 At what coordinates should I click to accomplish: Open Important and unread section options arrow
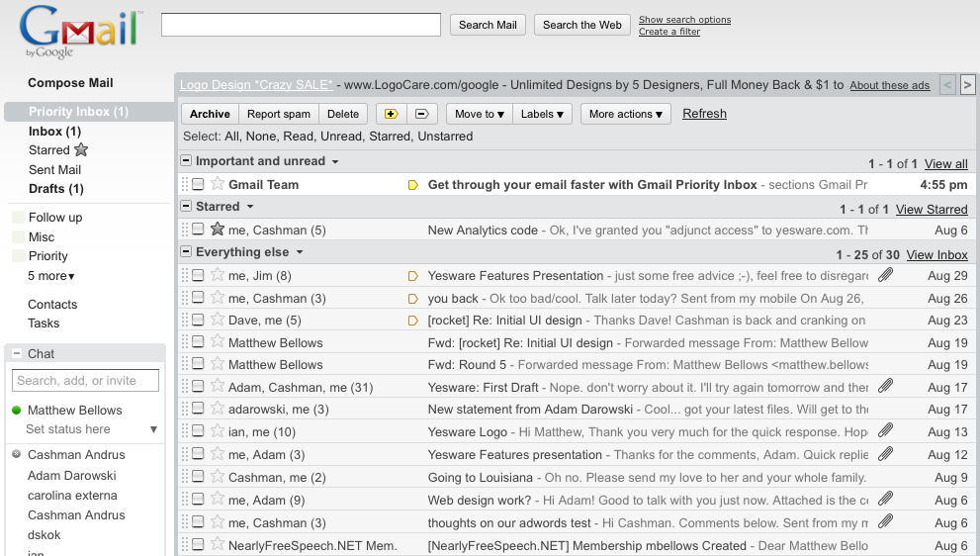[335, 161]
